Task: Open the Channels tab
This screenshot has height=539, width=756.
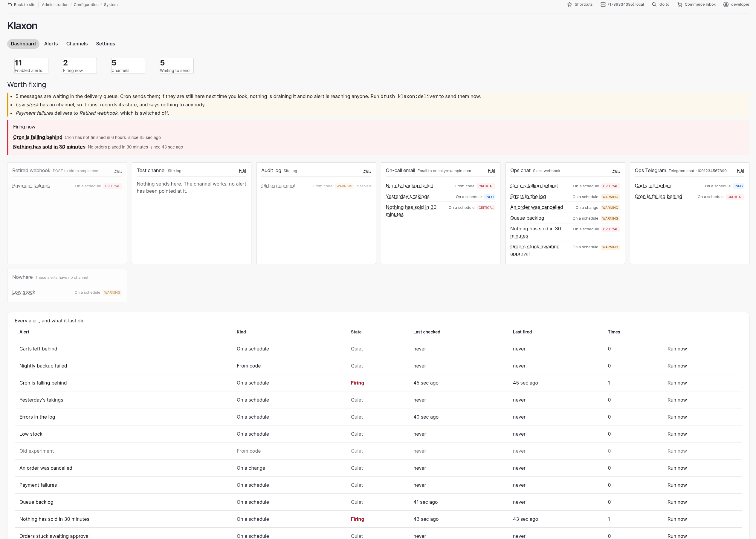Action: [x=77, y=44]
